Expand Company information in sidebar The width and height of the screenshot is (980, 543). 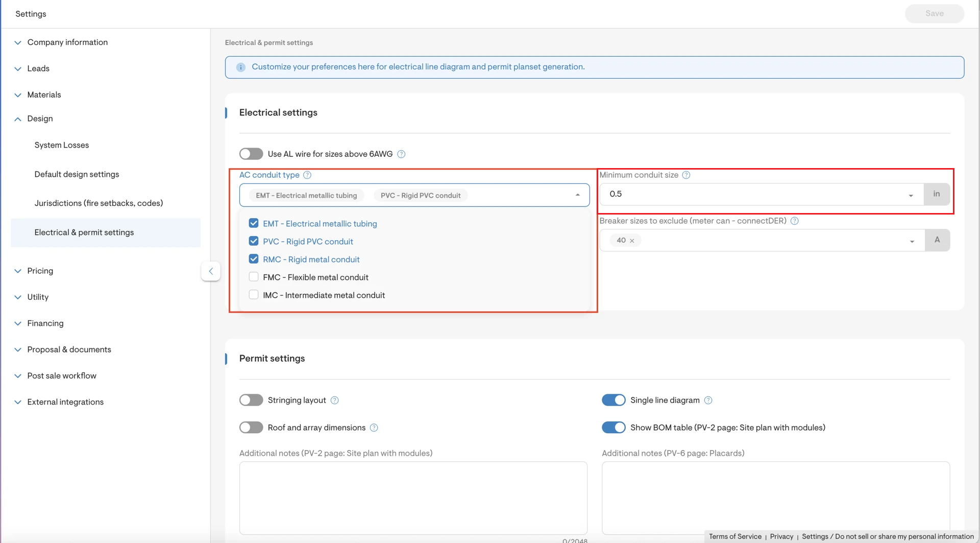67,42
